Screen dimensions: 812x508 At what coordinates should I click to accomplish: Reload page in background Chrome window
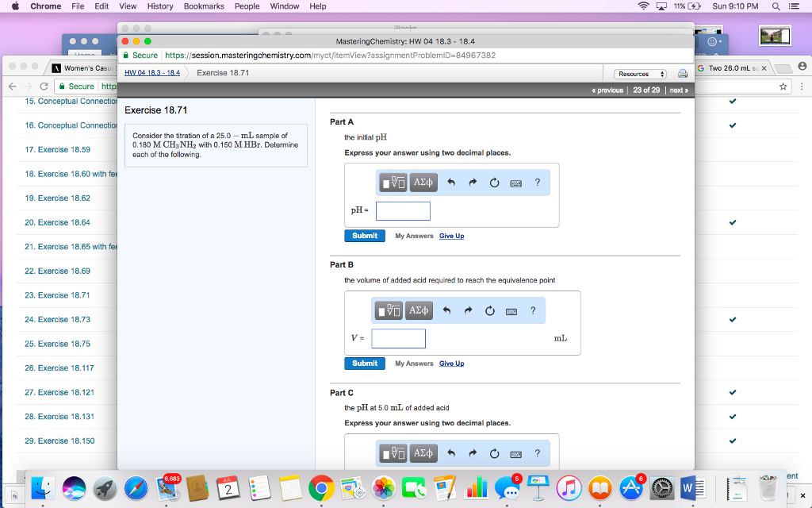(x=44, y=87)
